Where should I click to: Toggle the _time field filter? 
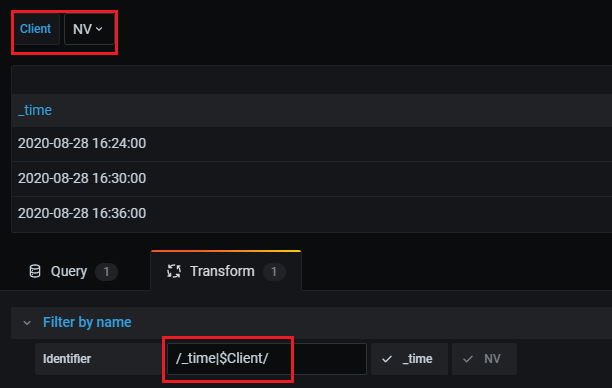point(409,359)
